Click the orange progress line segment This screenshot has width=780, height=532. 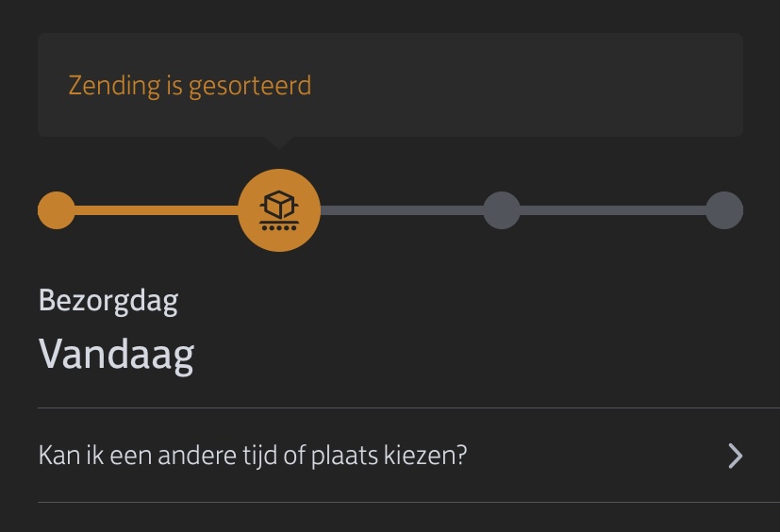[157, 210]
